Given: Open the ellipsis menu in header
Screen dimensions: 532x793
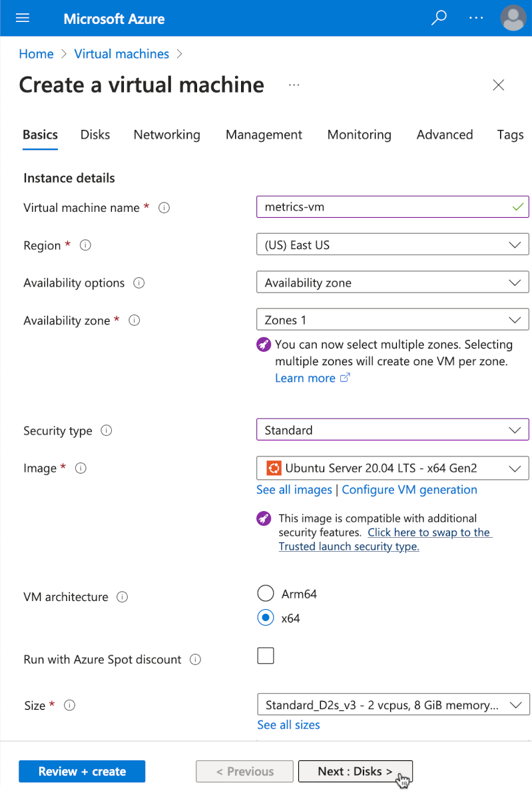Looking at the screenshot, I should point(476,18).
